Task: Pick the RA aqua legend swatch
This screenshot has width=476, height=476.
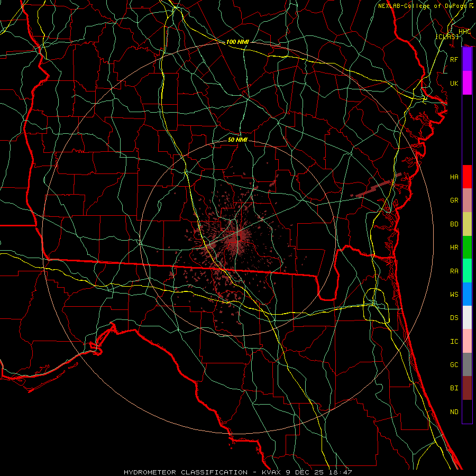Action: [467, 271]
